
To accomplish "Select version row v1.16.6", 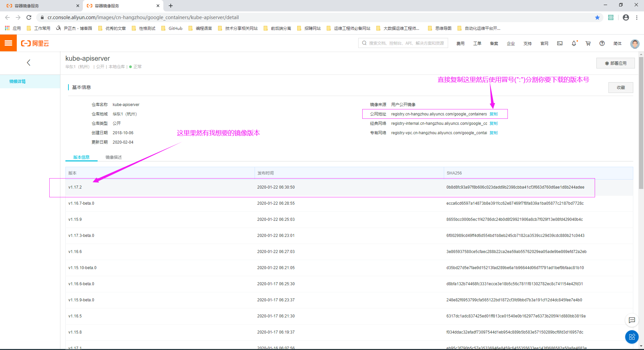I will coord(349,252).
